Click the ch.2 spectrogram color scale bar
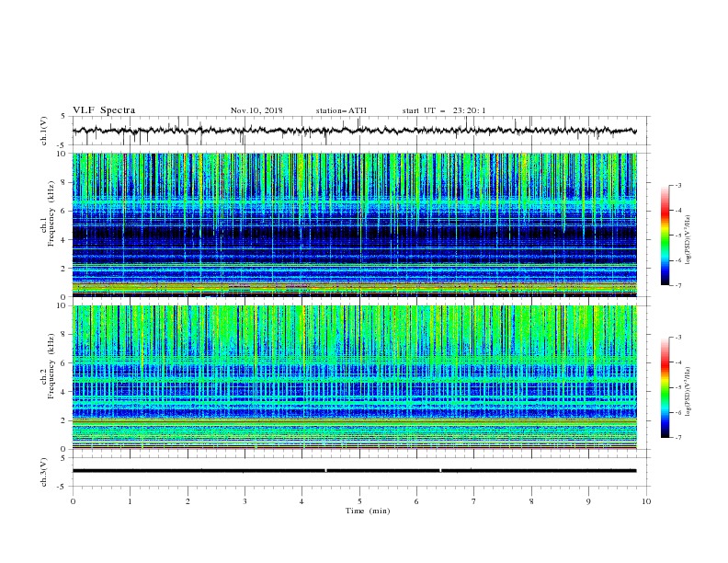728x563 pixels. (x=665, y=387)
